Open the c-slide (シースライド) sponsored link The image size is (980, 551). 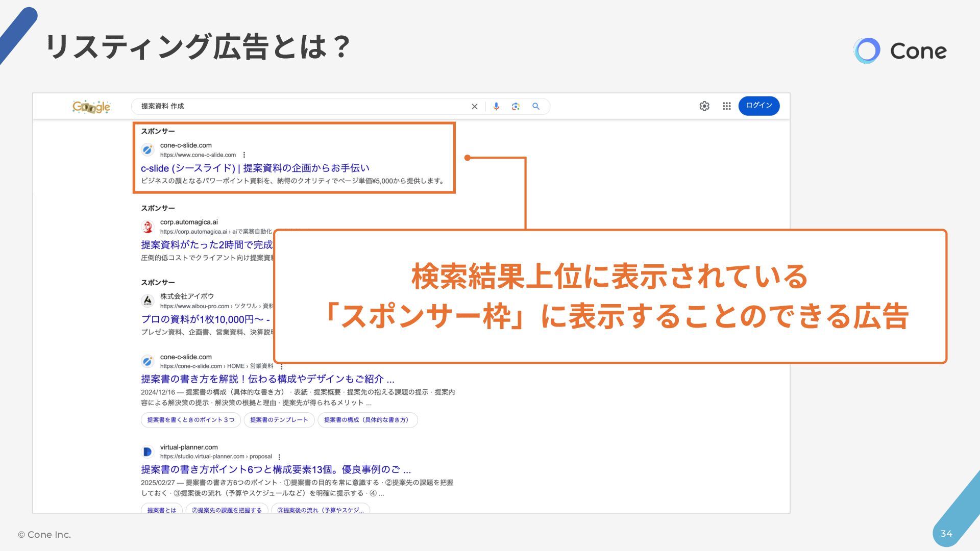[255, 168]
